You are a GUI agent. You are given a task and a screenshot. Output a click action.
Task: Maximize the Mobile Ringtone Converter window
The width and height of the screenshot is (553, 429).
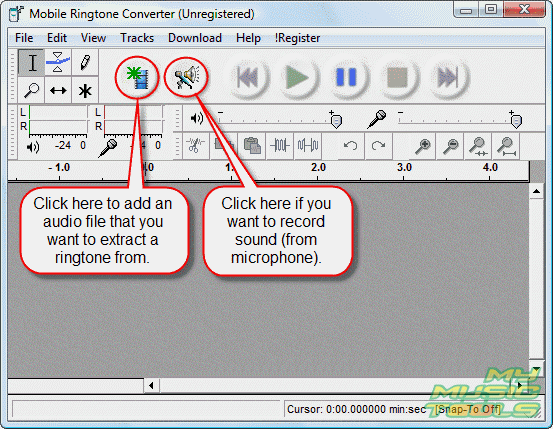click(491, 10)
